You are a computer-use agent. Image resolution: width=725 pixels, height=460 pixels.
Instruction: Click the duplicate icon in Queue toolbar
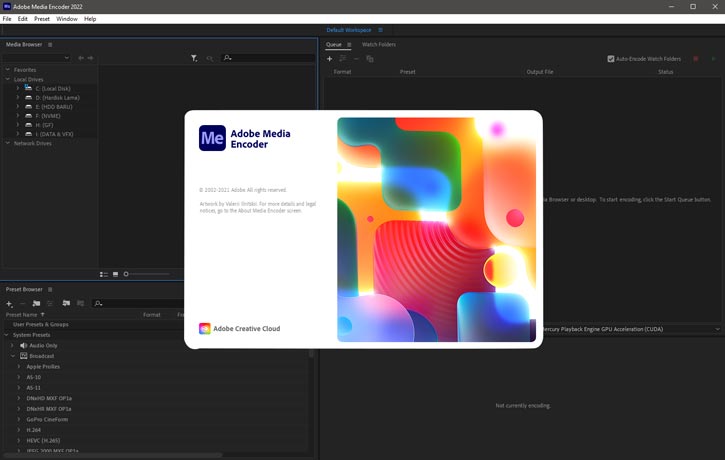tap(370, 59)
